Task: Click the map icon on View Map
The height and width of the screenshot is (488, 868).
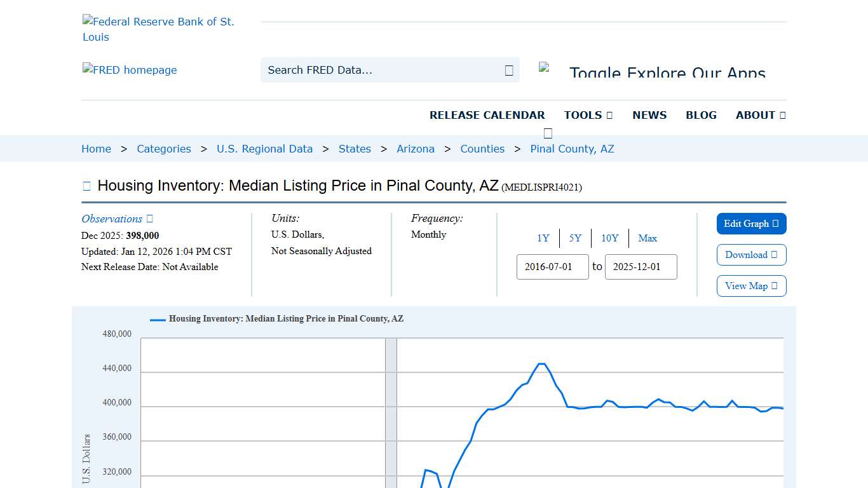Action: [774, 286]
